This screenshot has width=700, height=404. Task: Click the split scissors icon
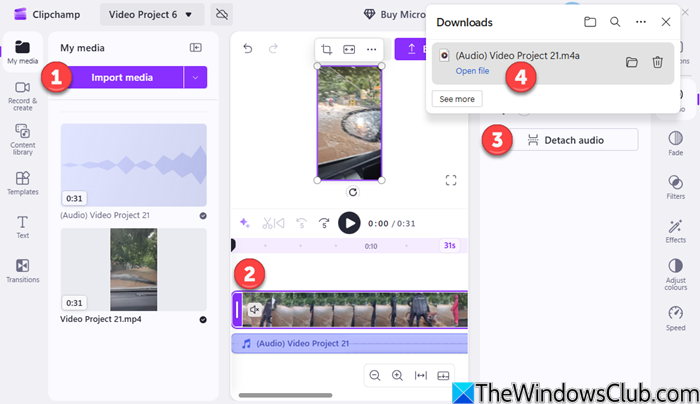click(267, 223)
